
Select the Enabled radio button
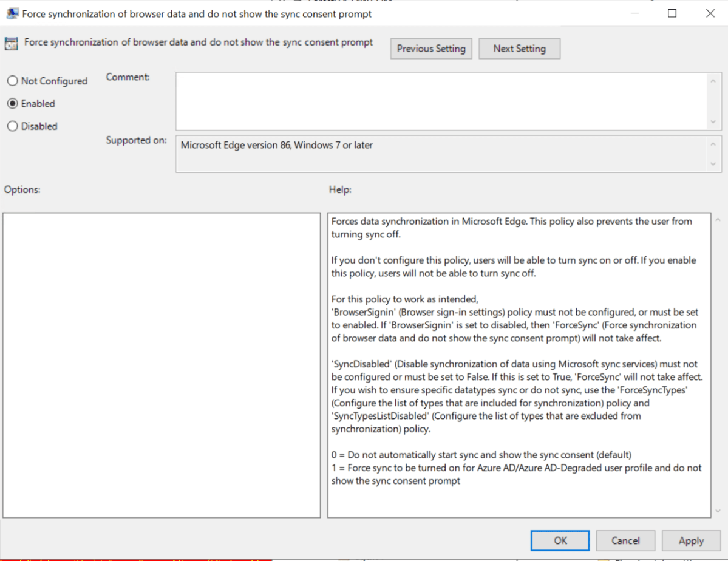(11, 103)
